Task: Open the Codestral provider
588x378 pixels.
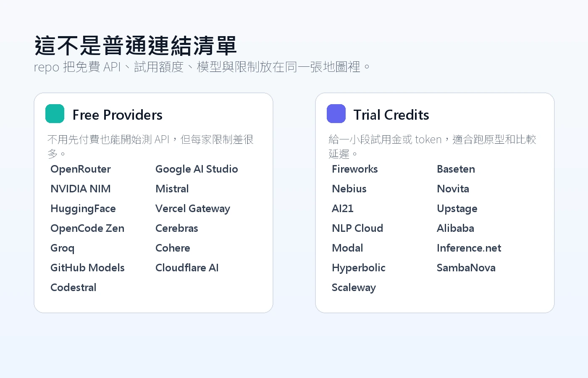Action: tap(73, 288)
